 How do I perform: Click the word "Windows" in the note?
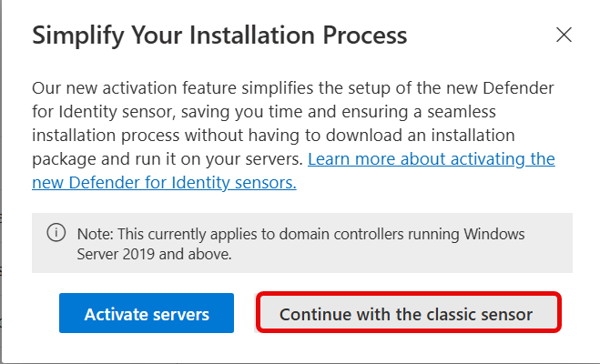pos(492,234)
